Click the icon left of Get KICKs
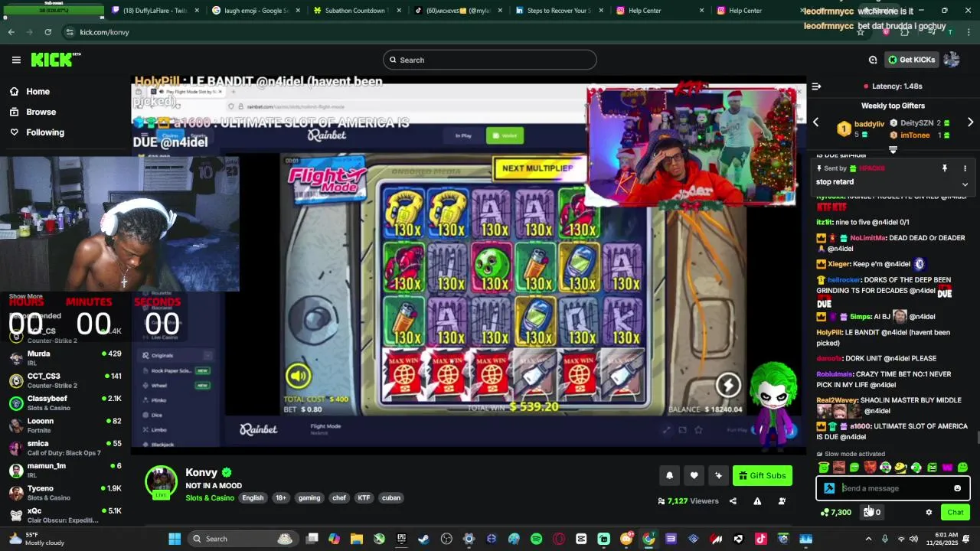 [x=873, y=60]
